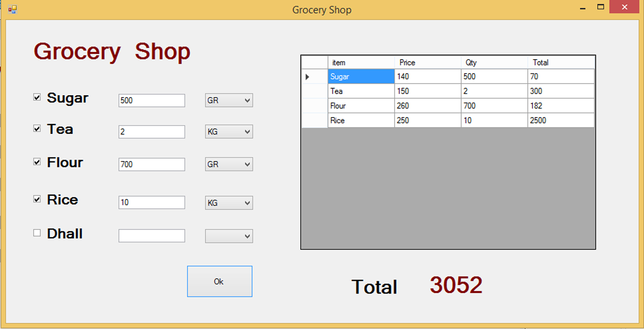
Task: Open the empty Dhall unit dropdown
Action: click(229, 236)
